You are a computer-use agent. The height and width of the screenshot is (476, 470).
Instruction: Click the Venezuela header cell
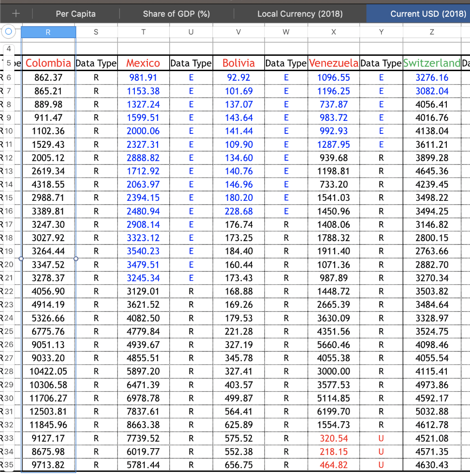tap(333, 63)
